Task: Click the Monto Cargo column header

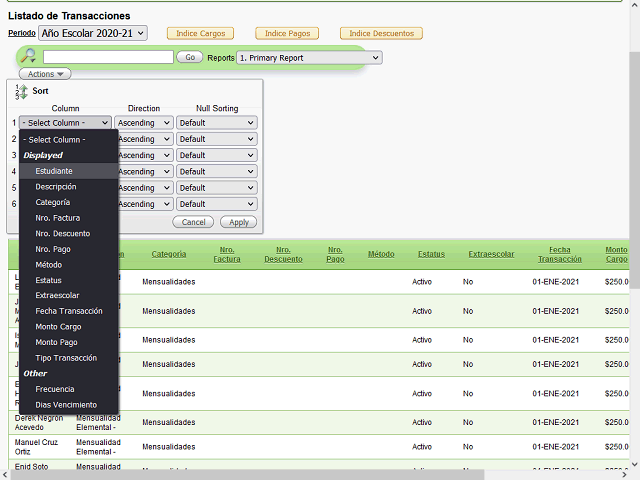Action: 616,254
